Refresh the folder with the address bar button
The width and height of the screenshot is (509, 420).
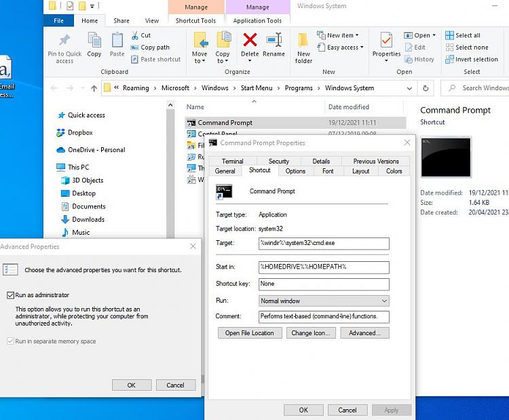click(x=426, y=88)
